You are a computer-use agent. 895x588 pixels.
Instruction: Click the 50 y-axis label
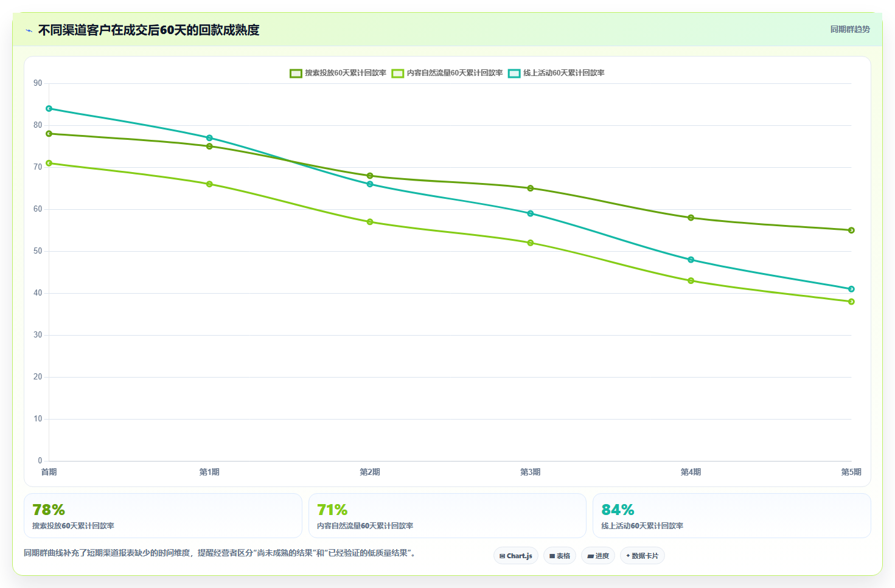click(38, 251)
